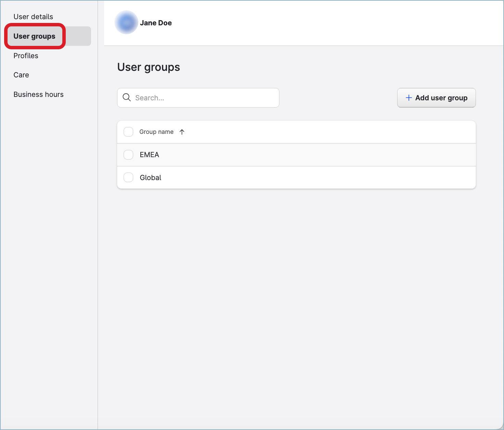Viewport: 504px width, 430px height.
Task: Open the User details section
Action: point(33,16)
